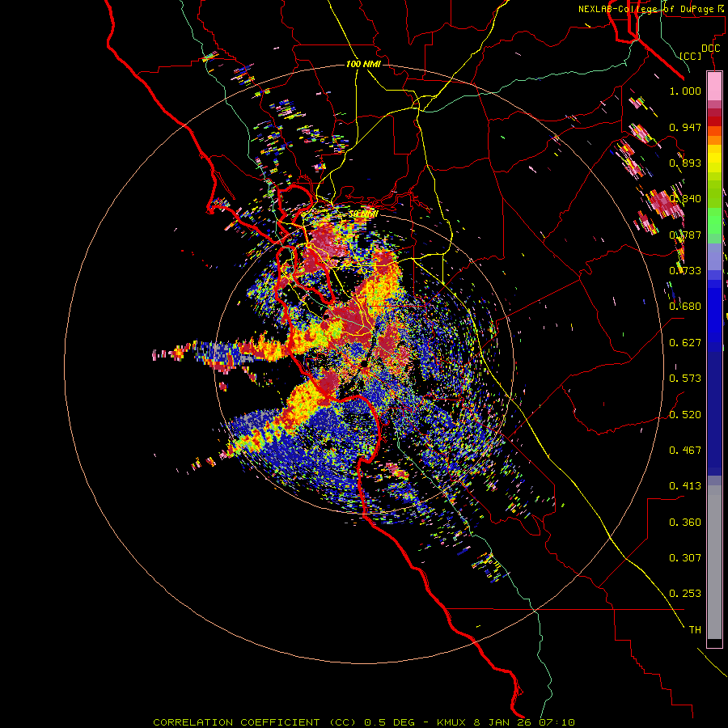Select the 0.627 scale value
Screen dimensions: 728x728
685,343
